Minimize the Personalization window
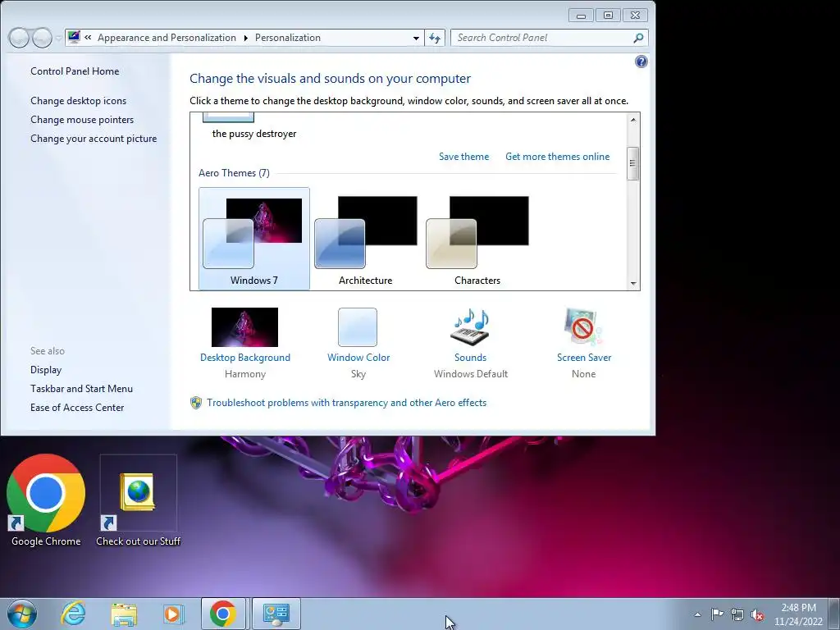 click(x=581, y=16)
